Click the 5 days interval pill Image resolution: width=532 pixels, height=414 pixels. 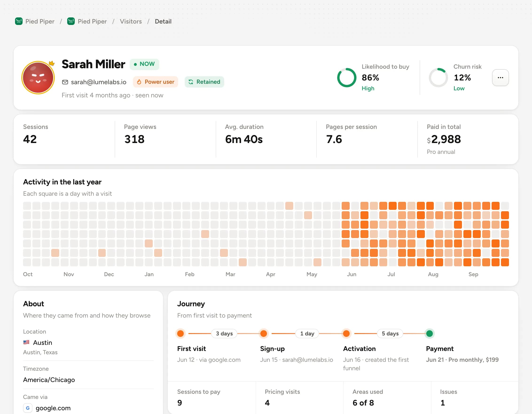(390, 334)
